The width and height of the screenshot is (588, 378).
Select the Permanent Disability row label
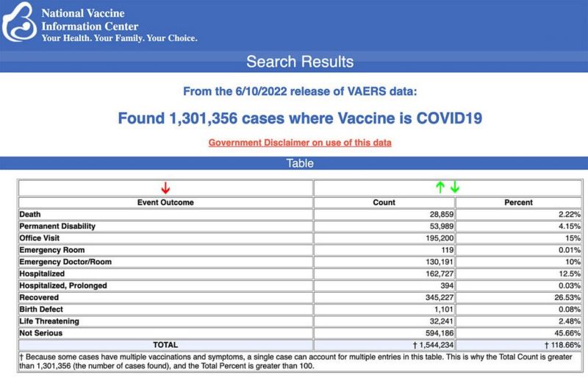tap(57, 226)
